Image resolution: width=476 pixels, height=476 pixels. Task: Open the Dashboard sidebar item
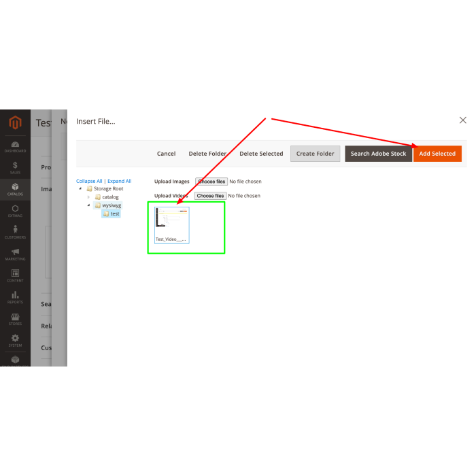pos(15,147)
